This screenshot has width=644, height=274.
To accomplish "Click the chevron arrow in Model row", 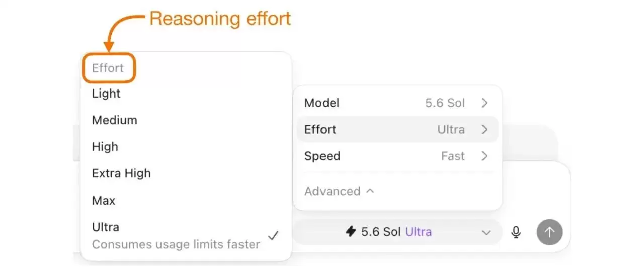I will tap(484, 103).
